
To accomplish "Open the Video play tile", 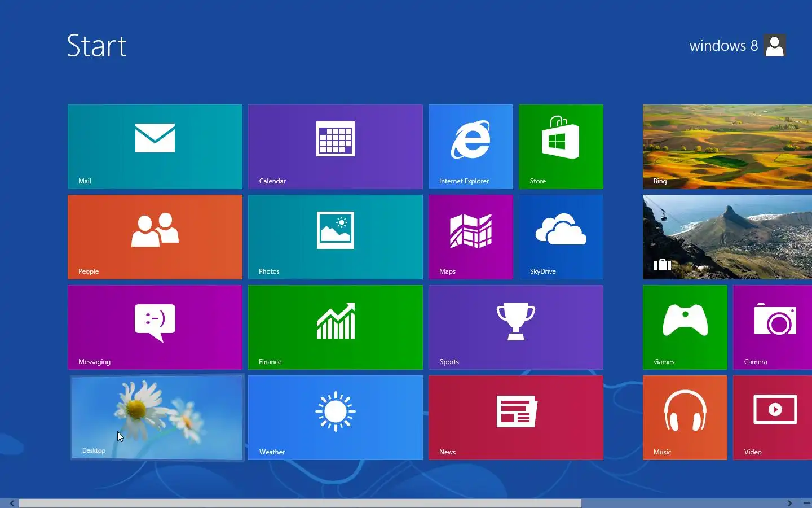I will [x=773, y=418].
